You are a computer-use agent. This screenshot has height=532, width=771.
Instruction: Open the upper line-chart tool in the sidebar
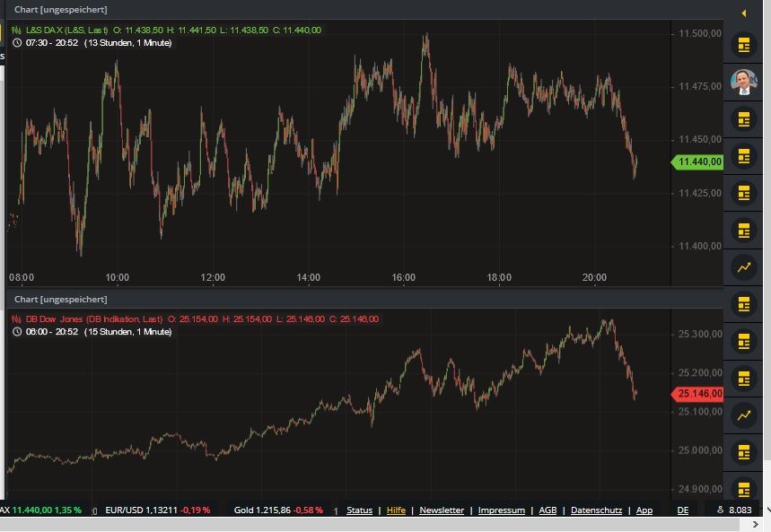[743, 266]
